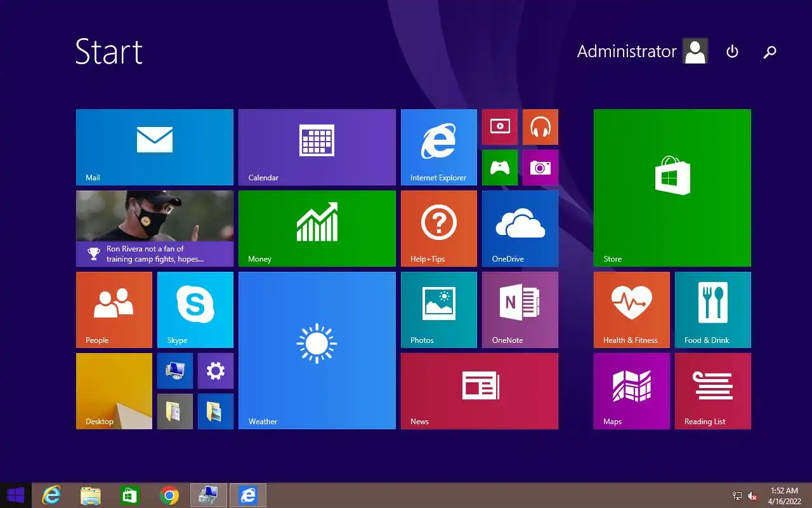Open the Search magnifier button
Viewport: 812px width, 508px height.
769,52
